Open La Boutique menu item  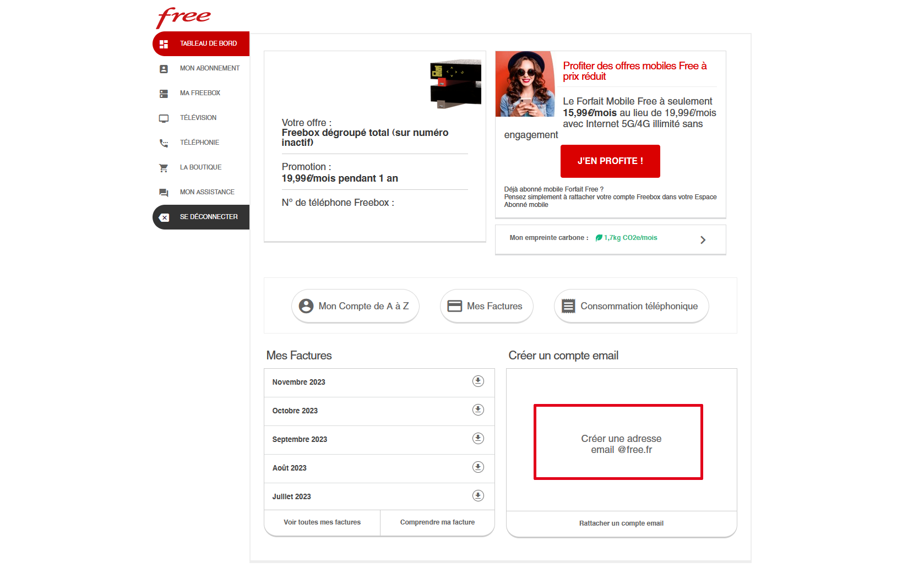201,167
